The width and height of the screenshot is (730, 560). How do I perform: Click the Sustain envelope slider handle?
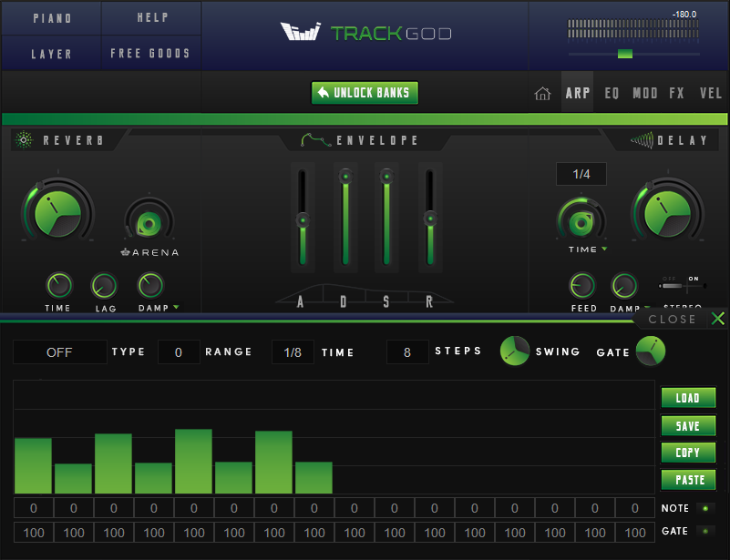pyautogui.click(x=386, y=177)
